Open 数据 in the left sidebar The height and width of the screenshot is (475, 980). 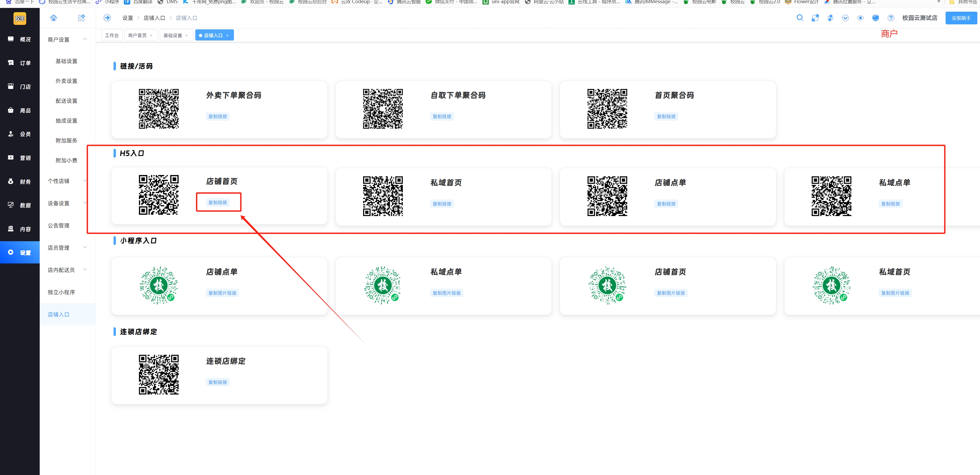20,205
